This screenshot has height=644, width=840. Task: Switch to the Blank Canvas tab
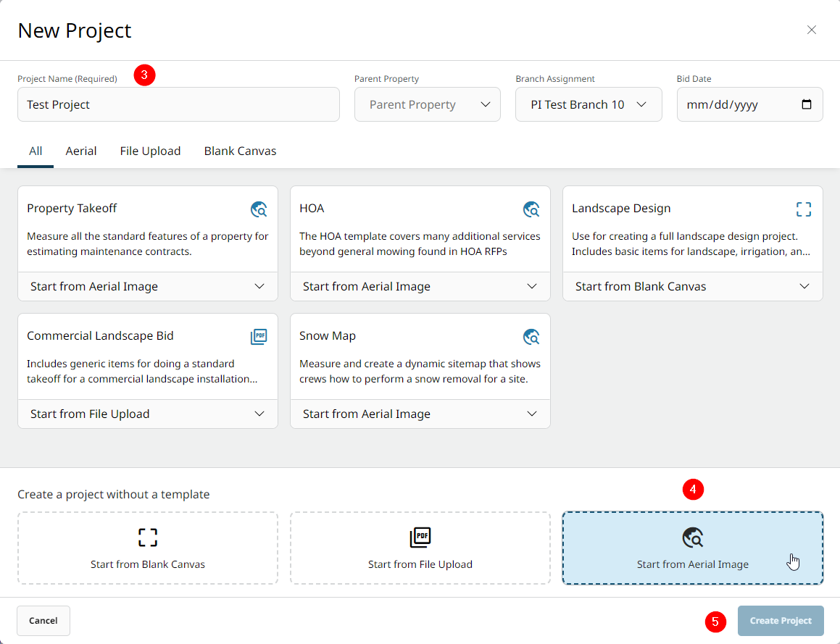(x=240, y=151)
